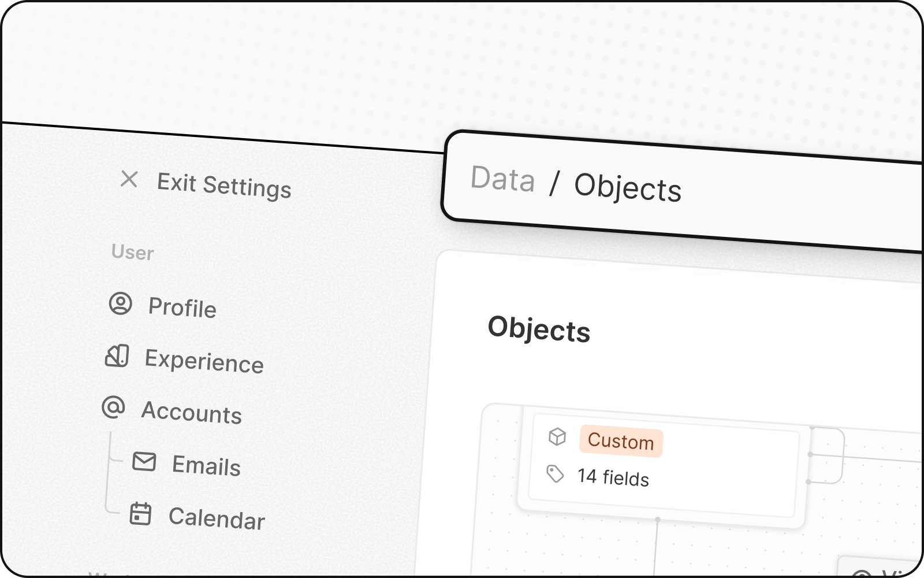Click the X icon beside Exit Settings

[x=129, y=179]
